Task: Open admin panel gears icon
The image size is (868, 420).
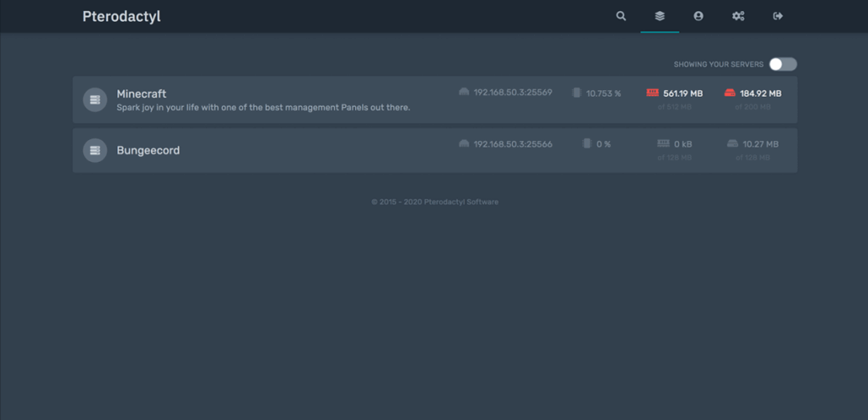Action: (737, 16)
